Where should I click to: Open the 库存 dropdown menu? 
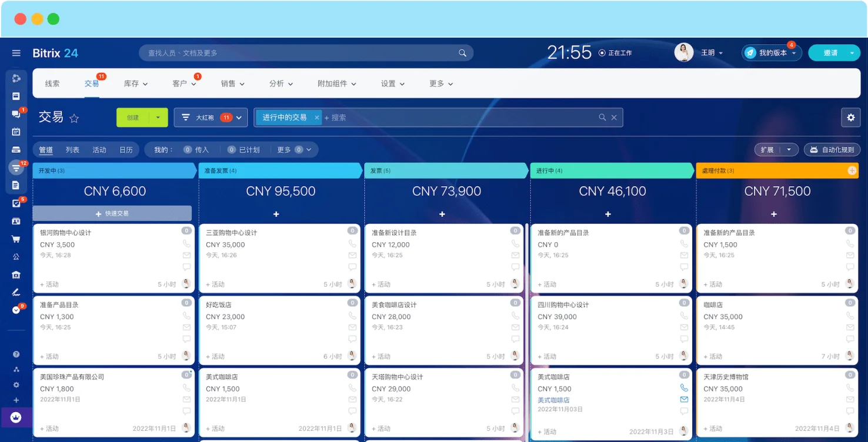click(135, 83)
